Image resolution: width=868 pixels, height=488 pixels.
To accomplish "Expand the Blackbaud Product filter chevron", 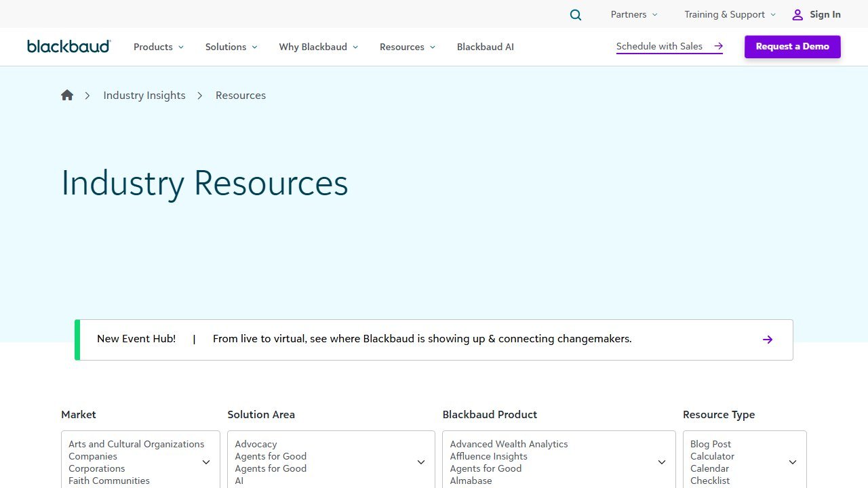I will pyautogui.click(x=662, y=462).
